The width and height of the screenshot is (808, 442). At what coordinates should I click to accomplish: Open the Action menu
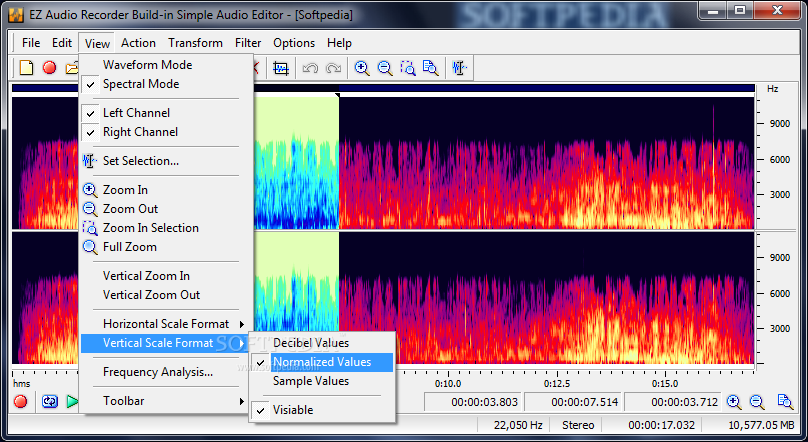tap(138, 43)
